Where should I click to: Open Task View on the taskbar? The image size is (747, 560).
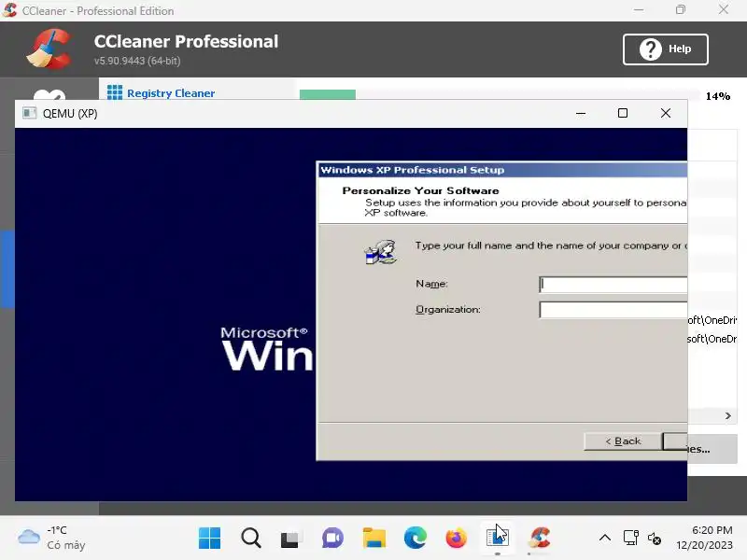[291, 539]
